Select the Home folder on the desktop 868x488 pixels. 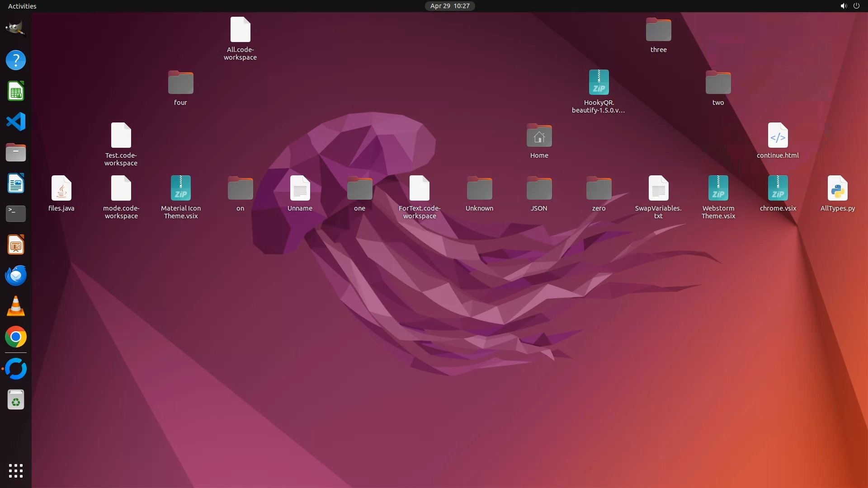(539, 136)
